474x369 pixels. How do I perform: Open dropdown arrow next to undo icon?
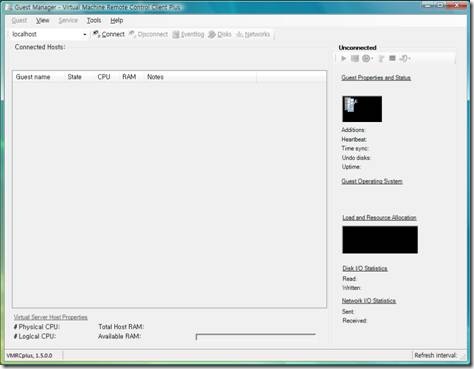[409, 59]
